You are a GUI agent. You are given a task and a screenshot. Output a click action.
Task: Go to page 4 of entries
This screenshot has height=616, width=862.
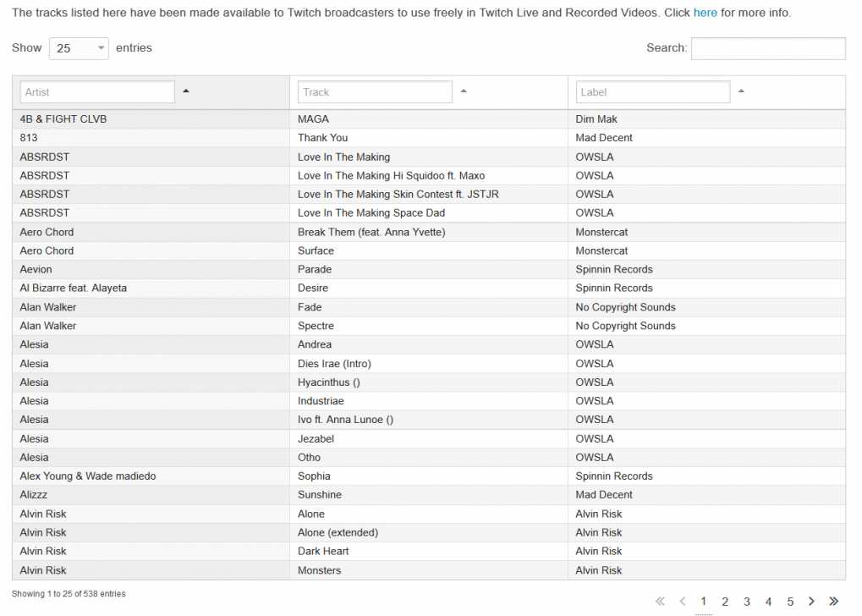(x=769, y=602)
